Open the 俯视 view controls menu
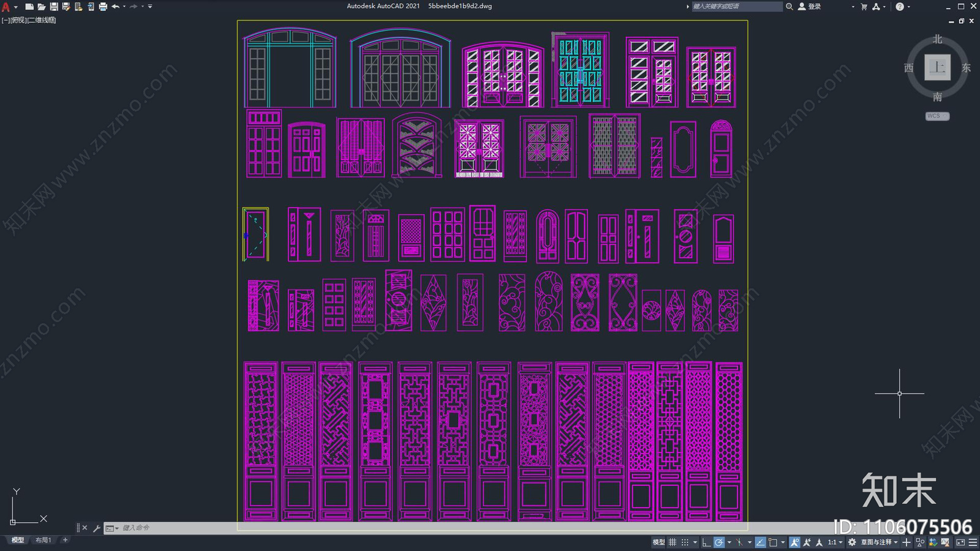Viewport: 980px width, 551px height. point(19,20)
